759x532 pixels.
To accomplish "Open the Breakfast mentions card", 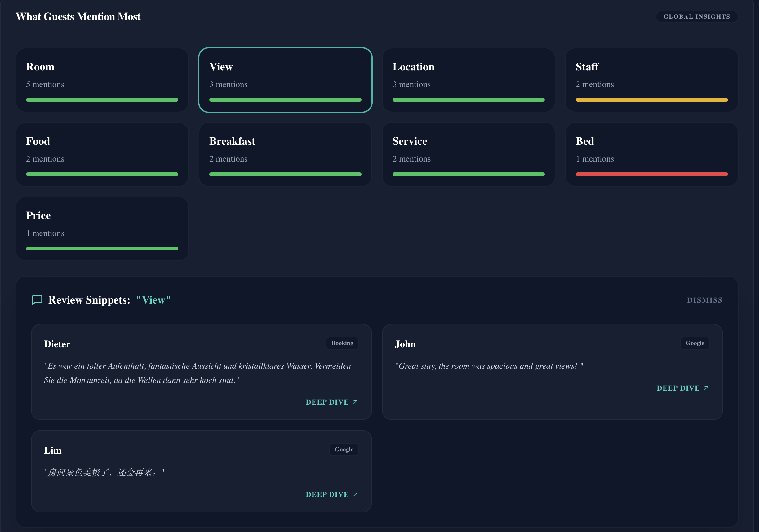I will tap(285, 154).
